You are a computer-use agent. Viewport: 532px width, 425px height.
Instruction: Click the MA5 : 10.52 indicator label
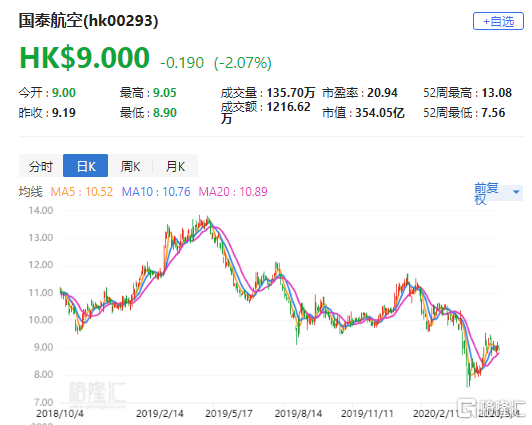pyautogui.click(x=81, y=192)
